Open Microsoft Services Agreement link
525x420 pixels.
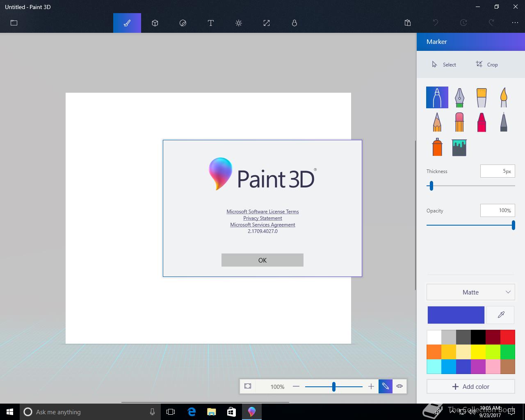click(x=262, y=225)
